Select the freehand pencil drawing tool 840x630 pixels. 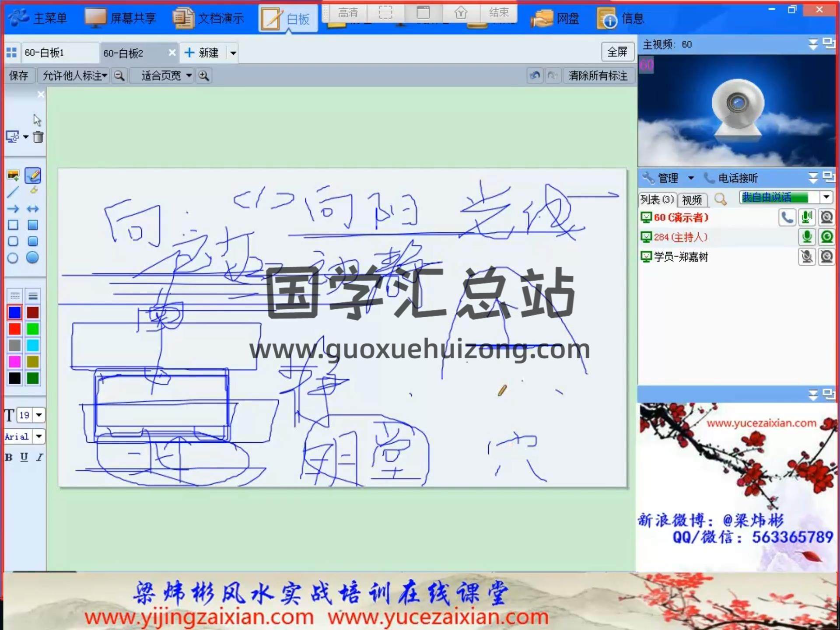point(33,176)
